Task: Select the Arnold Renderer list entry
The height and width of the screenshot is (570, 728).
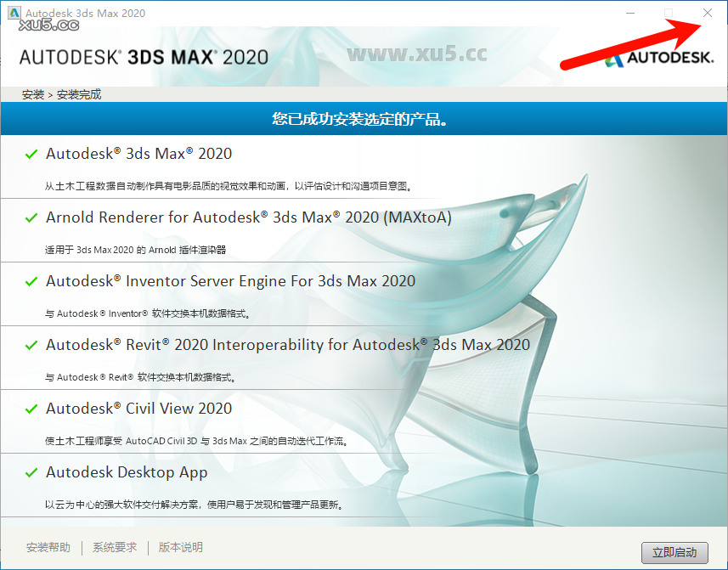Action: (x=246, y=217)
